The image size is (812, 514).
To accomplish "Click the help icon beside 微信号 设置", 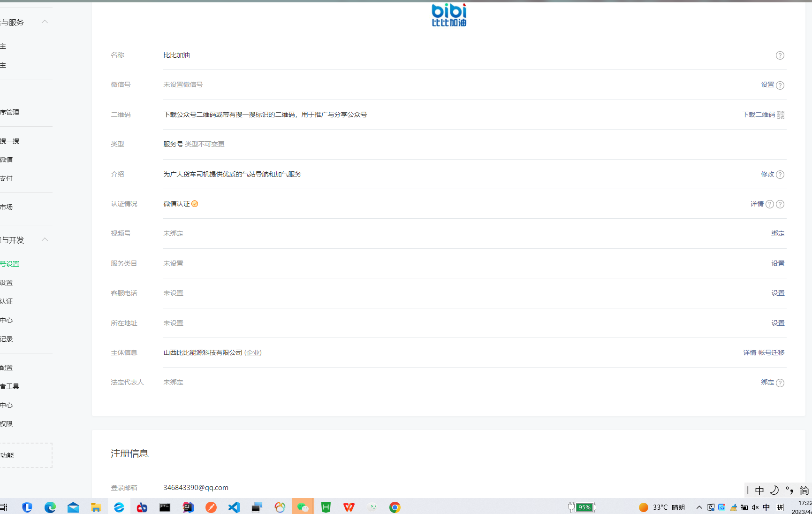I will tap(780, 85).
